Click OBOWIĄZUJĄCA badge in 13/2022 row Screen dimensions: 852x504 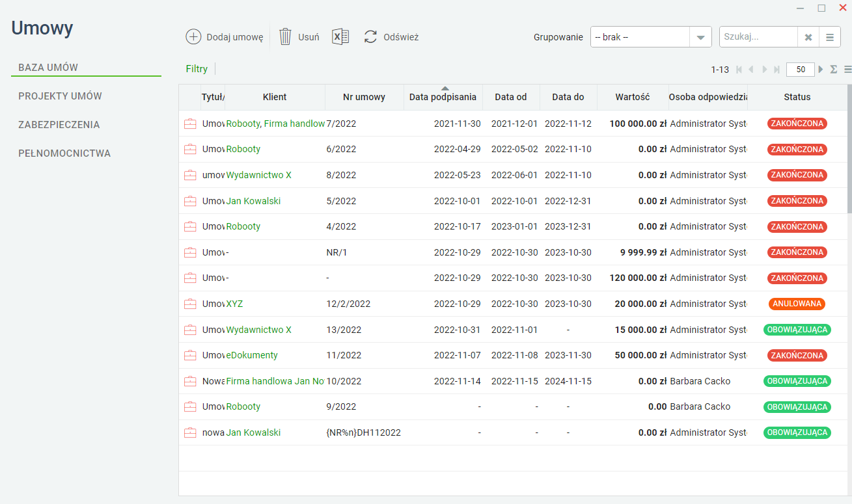(x=797, y=330)
